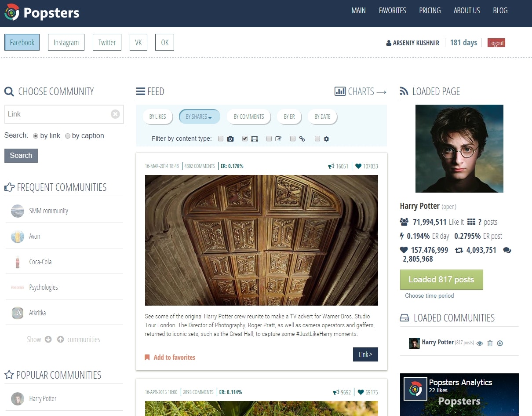Sort feed BY LIKES
The image size is (532, 416).
click(157, 117)
